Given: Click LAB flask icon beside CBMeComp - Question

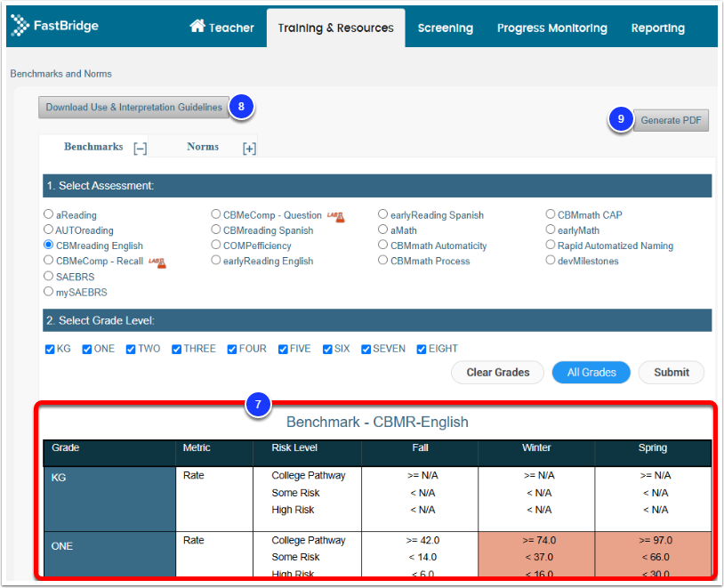Looking at the screenshot, I should (x=336, y=216).
